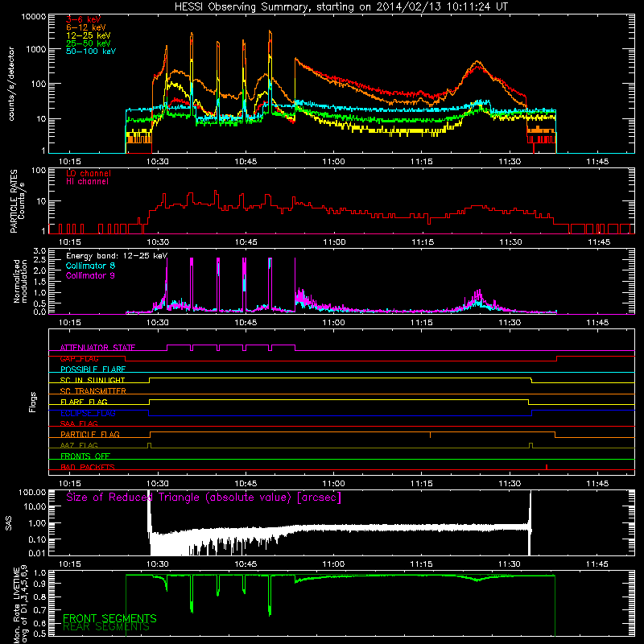Click the 'Size of Reduced Triangle' plot title
The height and width of the screenshot is (644, 644).
[x=204, y=497]
